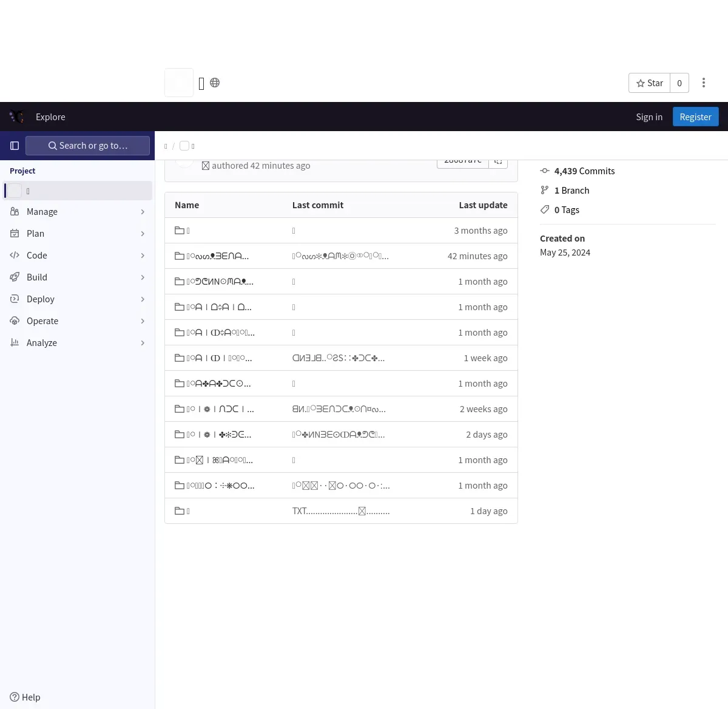Click the Operate icon in sidebar
Viewport: 728px width, 709px height.
pos(15,321)
